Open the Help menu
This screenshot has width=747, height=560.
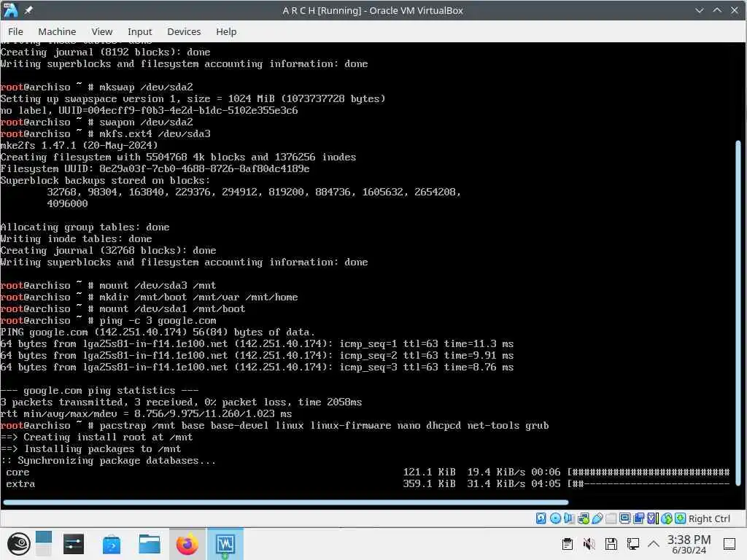click(226, 31)
